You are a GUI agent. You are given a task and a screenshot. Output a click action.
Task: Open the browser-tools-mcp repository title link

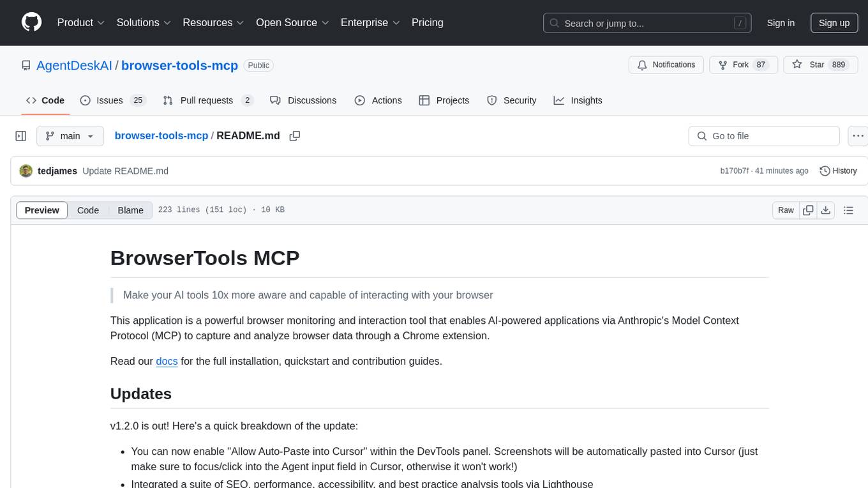[179, 65]
